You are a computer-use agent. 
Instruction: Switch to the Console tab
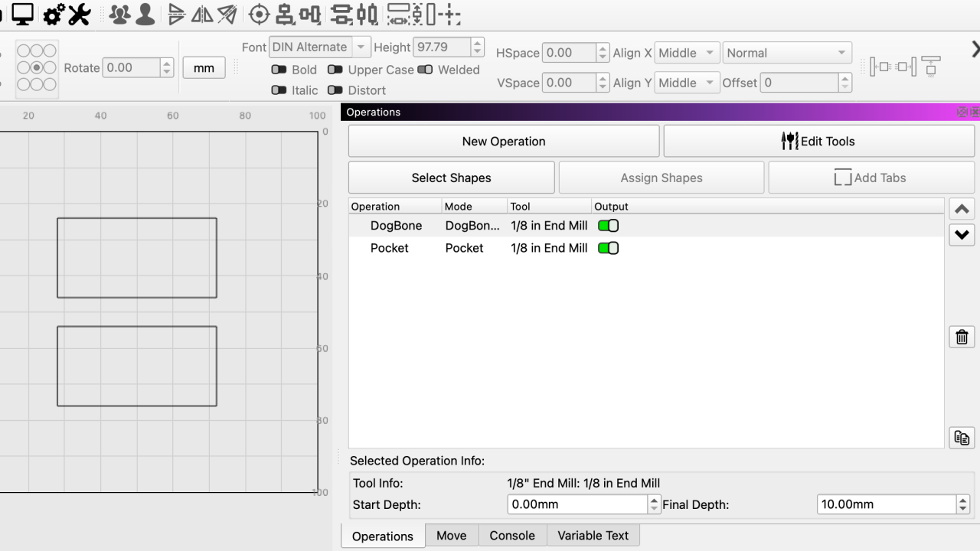click(x=512, y=536)
